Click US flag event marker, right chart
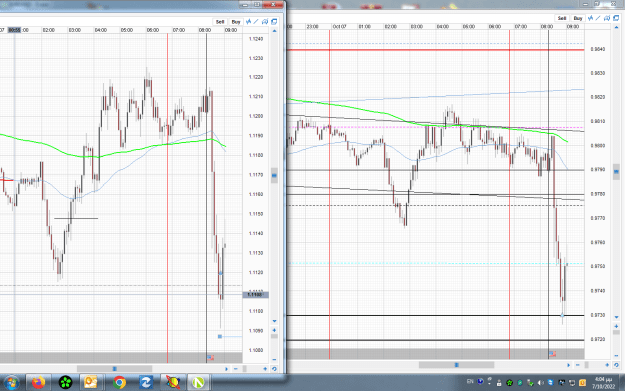The image size is (625, 391). tap(552, 354)
